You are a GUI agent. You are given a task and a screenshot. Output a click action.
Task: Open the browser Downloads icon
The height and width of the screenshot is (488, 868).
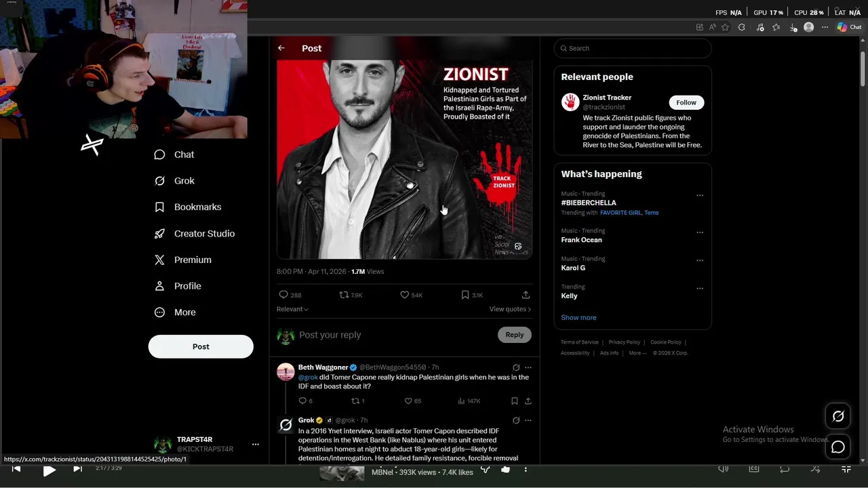(793, 27)
